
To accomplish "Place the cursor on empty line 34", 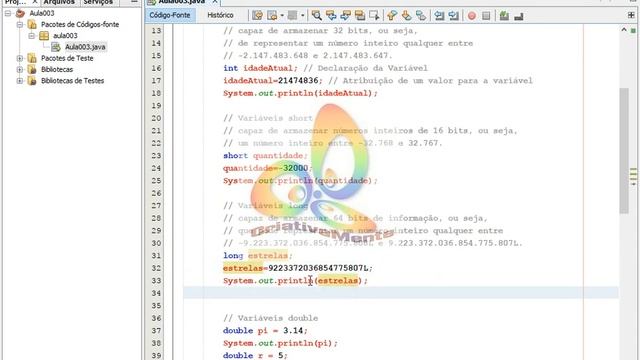I will 400,293.
